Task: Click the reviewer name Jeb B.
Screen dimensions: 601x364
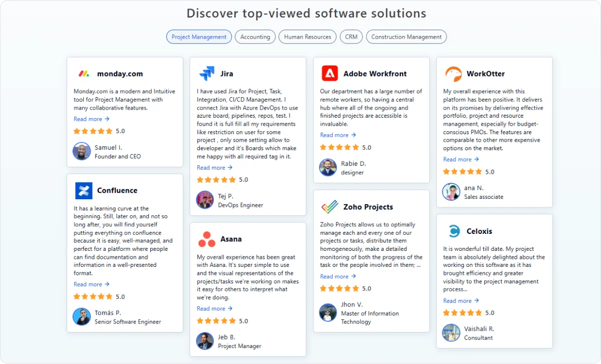Action: pos(226,337)
